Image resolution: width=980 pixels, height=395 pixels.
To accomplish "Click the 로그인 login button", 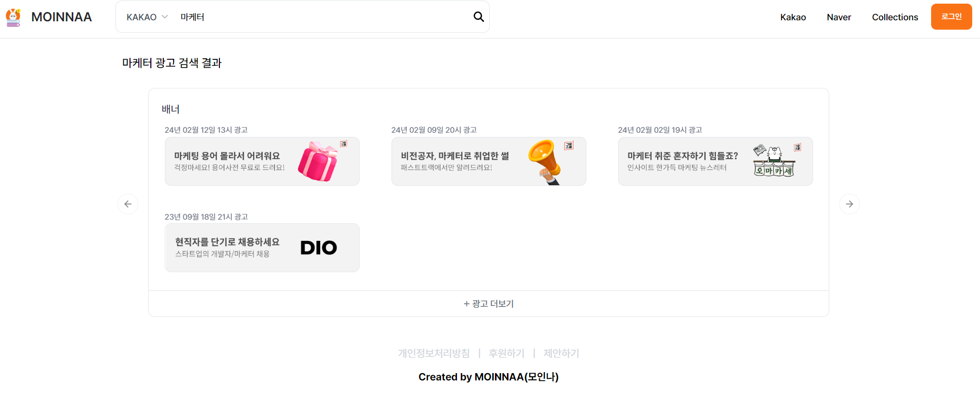I will (x=951, y=17).
